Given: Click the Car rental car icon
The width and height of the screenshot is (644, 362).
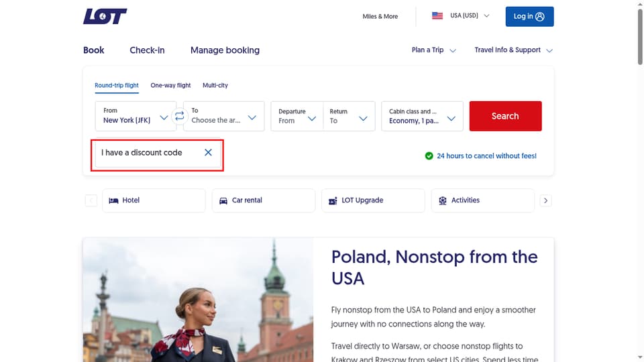Looking at the screenshot, I should (x=223, y=200).
